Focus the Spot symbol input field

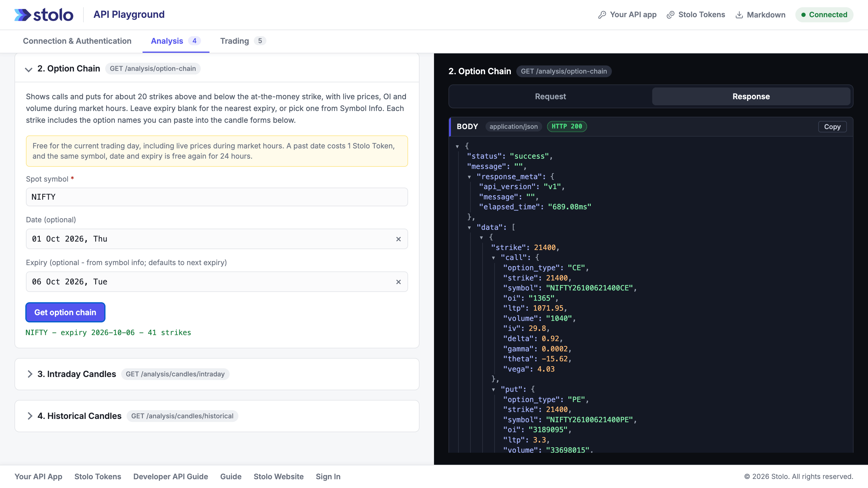tap(217, 197)
